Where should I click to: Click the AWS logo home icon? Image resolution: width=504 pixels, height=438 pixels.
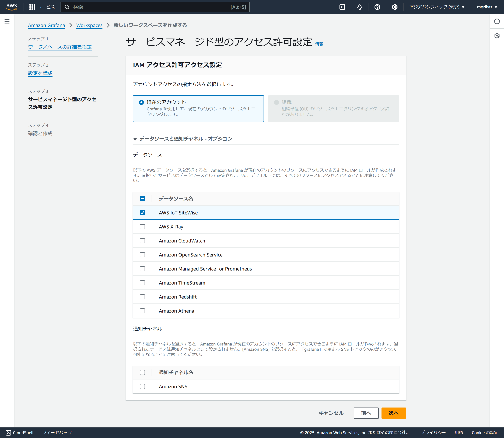click(x=12, y=7)
